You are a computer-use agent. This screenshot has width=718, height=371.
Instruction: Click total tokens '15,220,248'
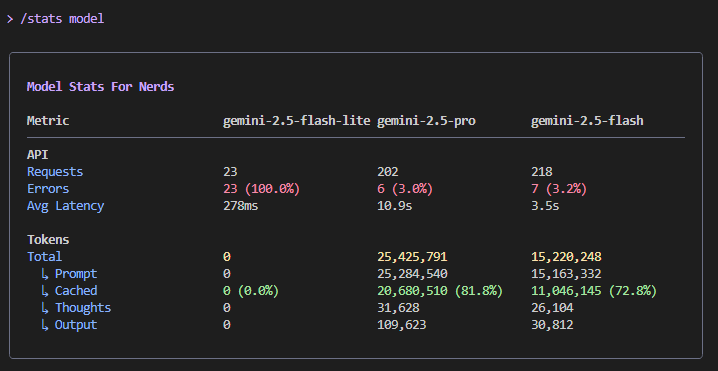(x=566, y=256)
